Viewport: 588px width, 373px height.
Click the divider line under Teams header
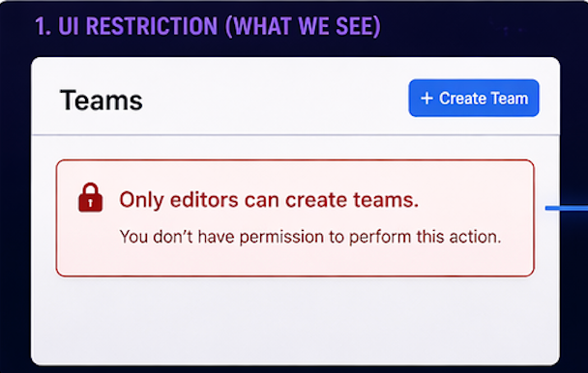click(295, 134)
